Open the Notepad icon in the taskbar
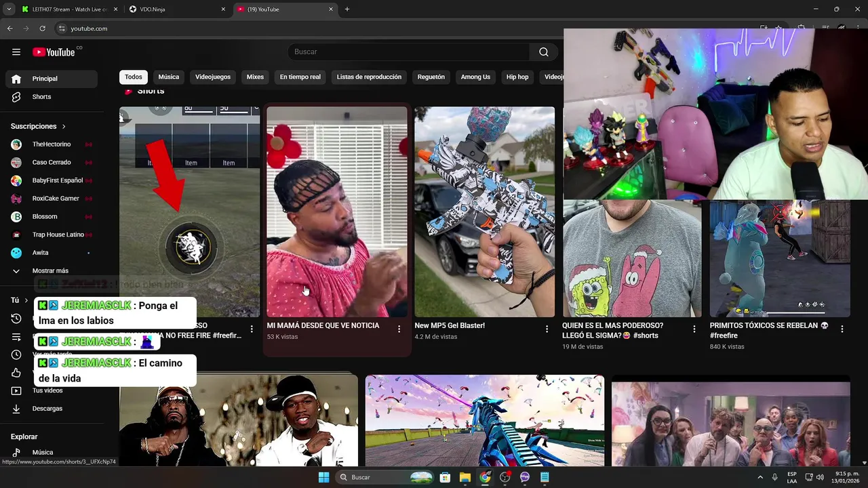The width and height of the screenshot is (868, 488). [x=545, y=477]
